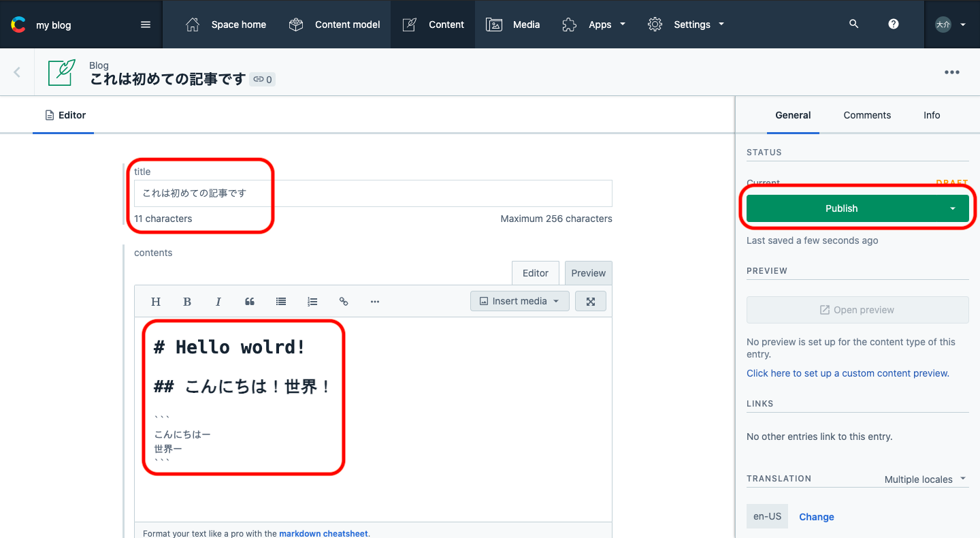Click the link count badge

click(263, 80)
